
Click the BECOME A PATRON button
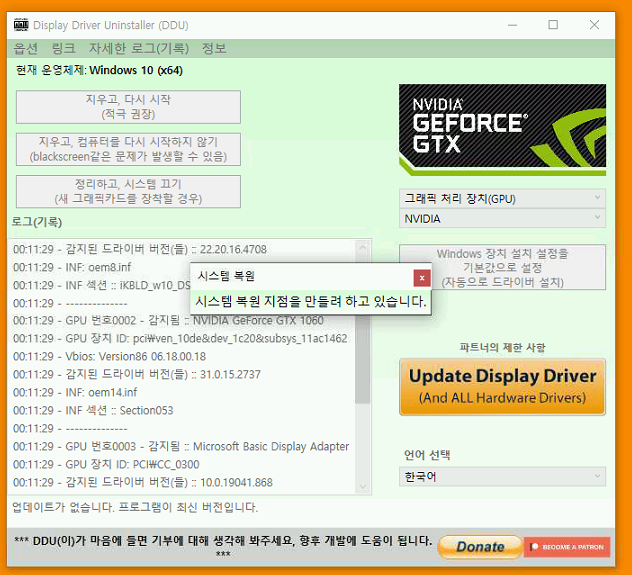click(x=567, y=547)
